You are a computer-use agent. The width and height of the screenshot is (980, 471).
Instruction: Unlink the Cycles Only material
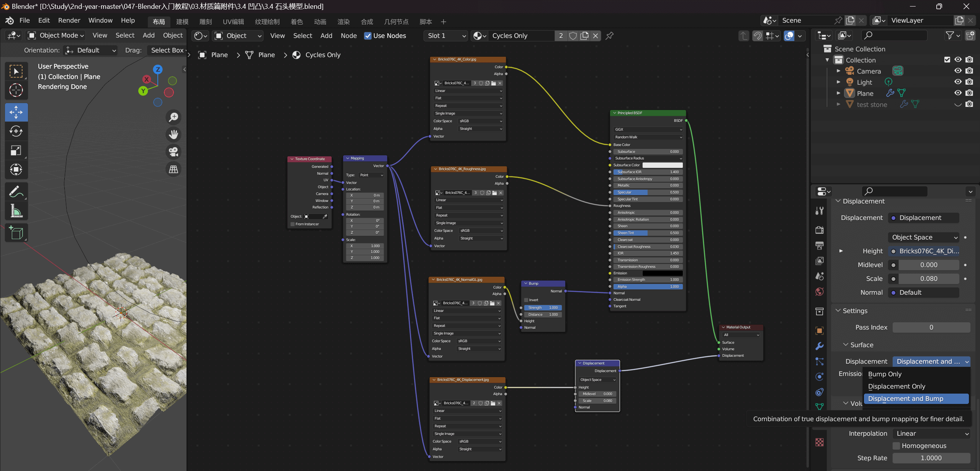[x=596, y=36]
